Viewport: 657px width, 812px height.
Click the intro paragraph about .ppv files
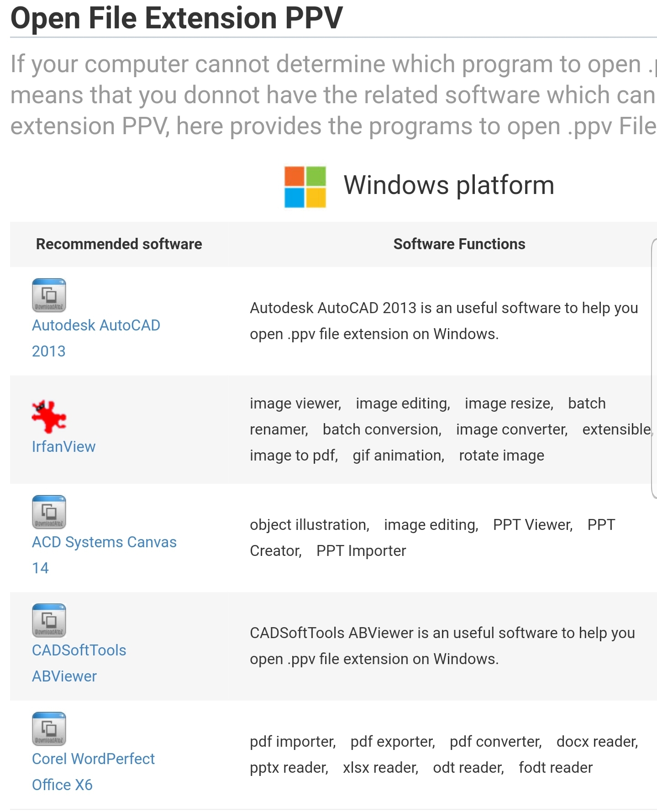click(333, 95)
